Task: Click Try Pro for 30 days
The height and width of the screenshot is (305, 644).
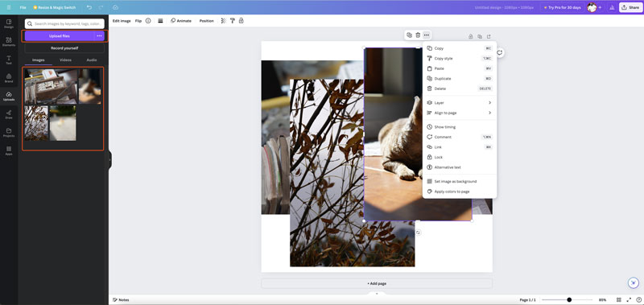Action: point(562,7)
